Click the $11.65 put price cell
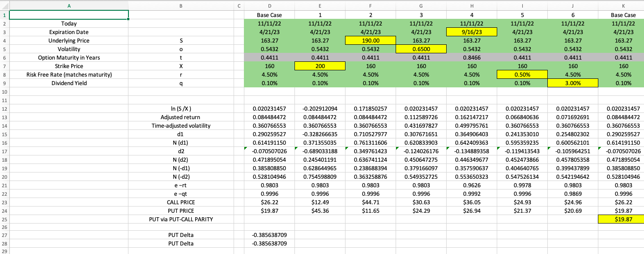The image size is (644, 254). click(x=371, y=211)
